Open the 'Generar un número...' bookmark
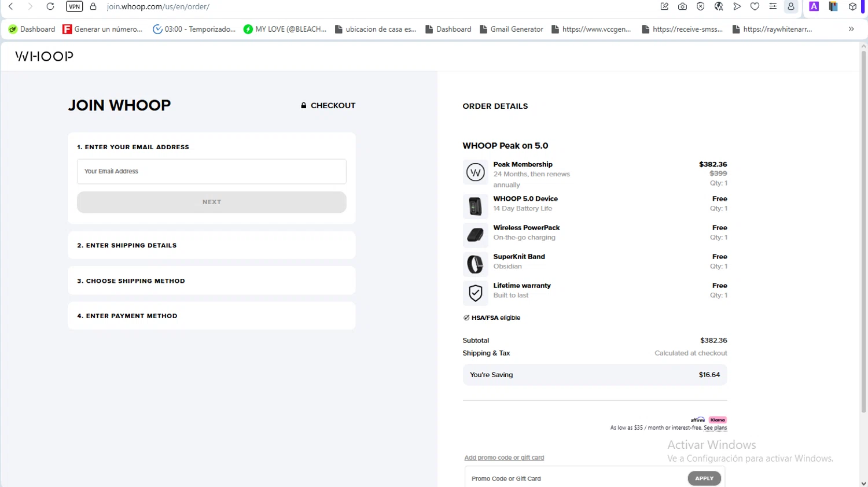 click(102, 29)
